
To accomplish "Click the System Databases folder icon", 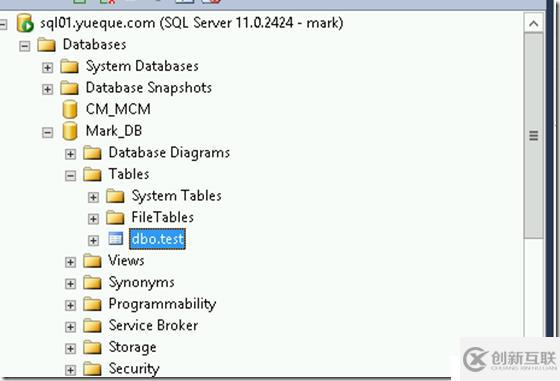I will point(69,67).
